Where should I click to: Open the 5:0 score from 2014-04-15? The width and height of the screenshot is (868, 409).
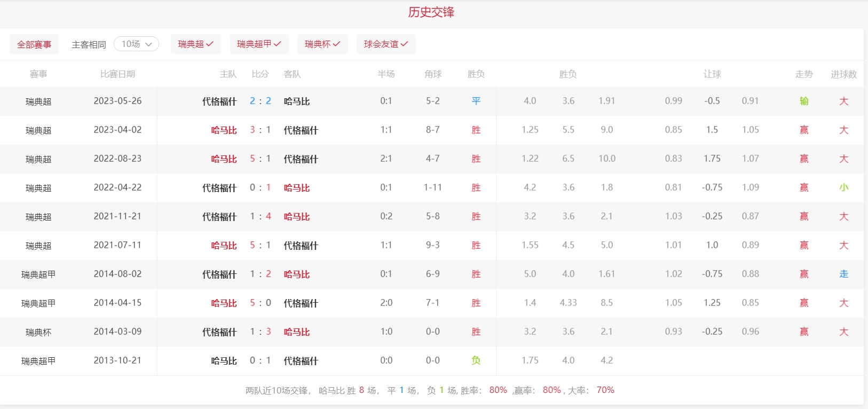pos(261,303)
